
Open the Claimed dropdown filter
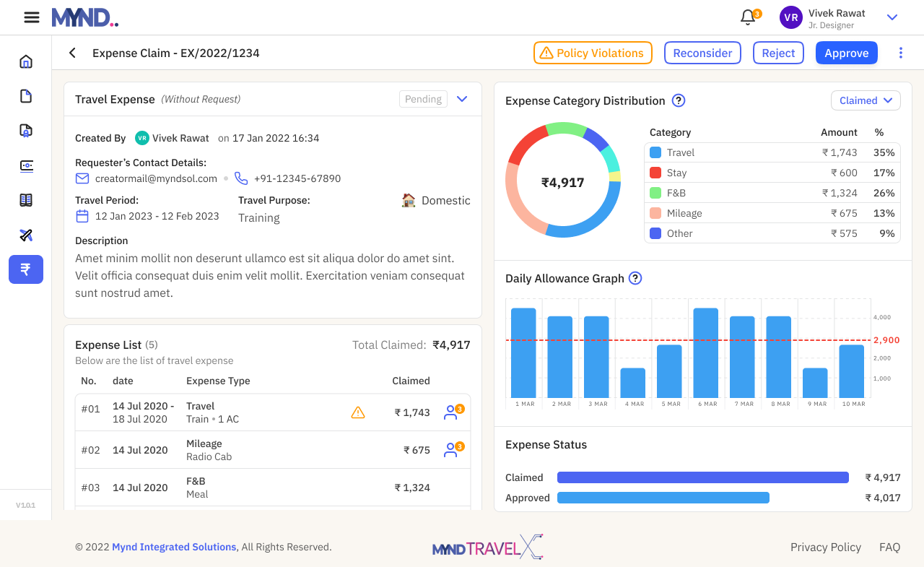tap(866, 100)
